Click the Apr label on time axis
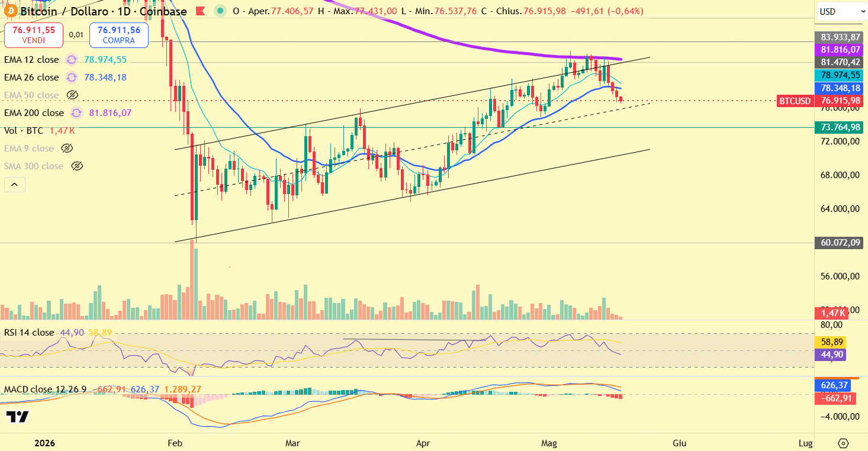 (423, 443)
